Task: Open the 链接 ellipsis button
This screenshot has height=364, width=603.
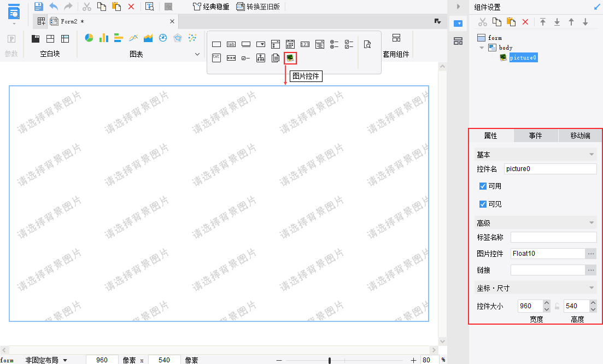Action: pos(591,270)
